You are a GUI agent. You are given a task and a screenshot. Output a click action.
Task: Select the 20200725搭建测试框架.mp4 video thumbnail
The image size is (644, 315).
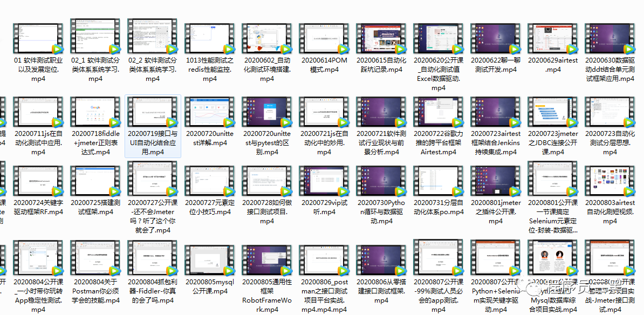(95, 182)
